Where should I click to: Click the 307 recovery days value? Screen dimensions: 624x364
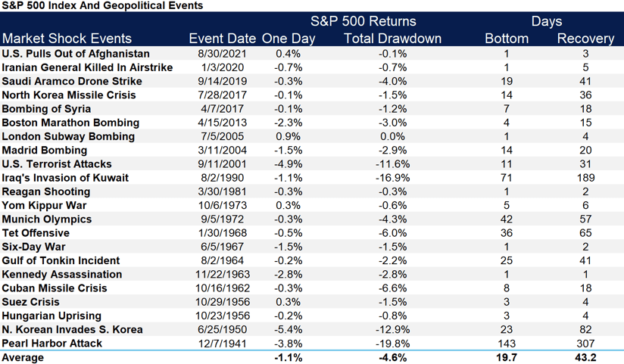[x=585, y=344]
